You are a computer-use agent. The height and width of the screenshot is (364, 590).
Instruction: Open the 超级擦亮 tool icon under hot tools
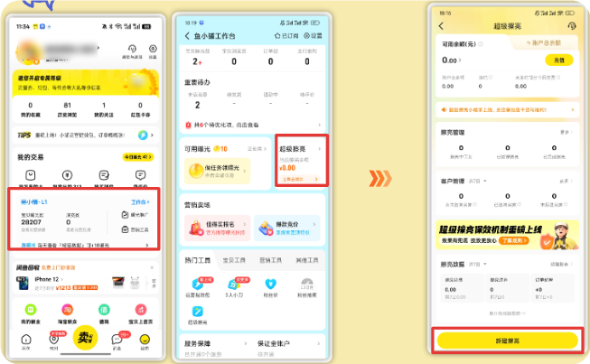tap(198, 312)
